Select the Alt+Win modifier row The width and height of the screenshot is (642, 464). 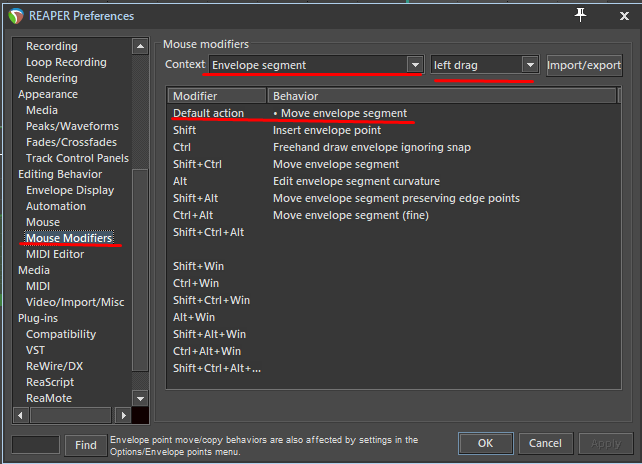[393, 317]
